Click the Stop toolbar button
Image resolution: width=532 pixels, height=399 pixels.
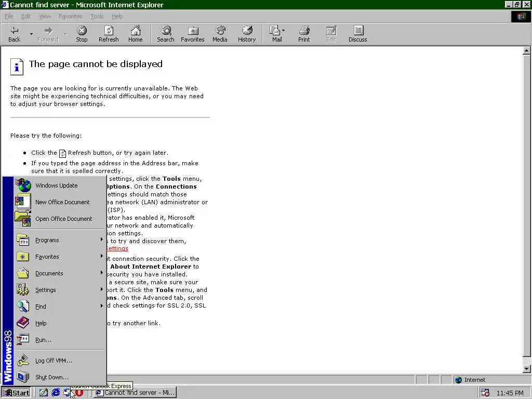82,34
